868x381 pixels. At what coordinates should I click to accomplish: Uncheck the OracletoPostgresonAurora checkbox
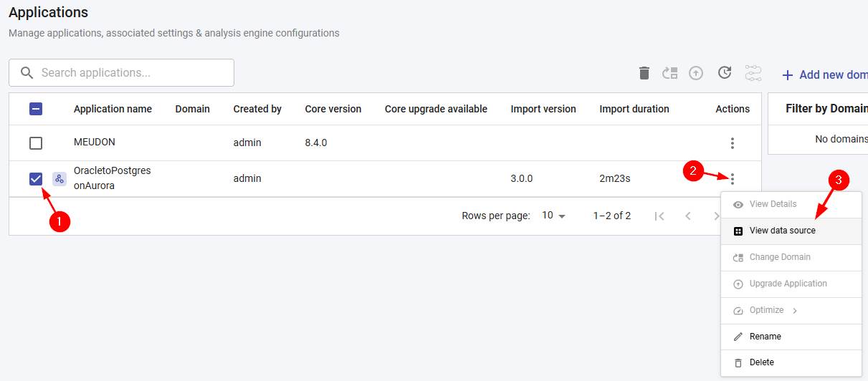tap(36, 179)
